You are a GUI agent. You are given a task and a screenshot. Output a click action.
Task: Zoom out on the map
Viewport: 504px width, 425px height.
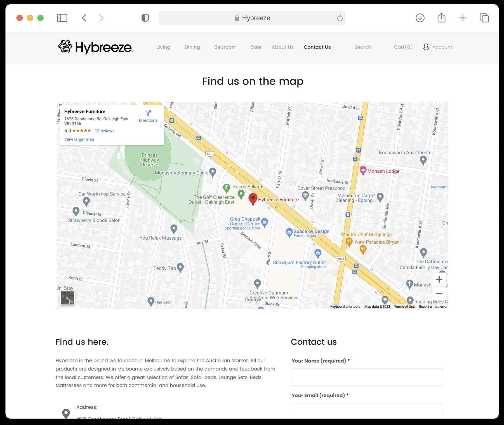click(439, 294)
